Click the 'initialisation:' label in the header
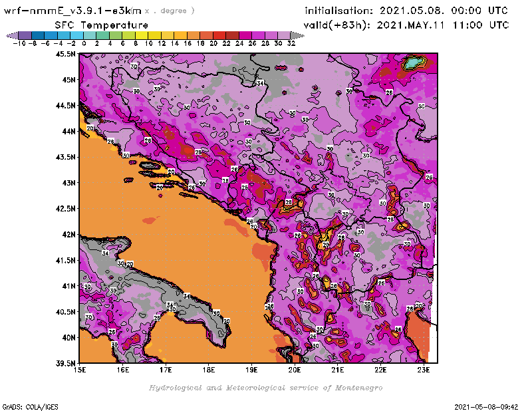 (338, 11)
